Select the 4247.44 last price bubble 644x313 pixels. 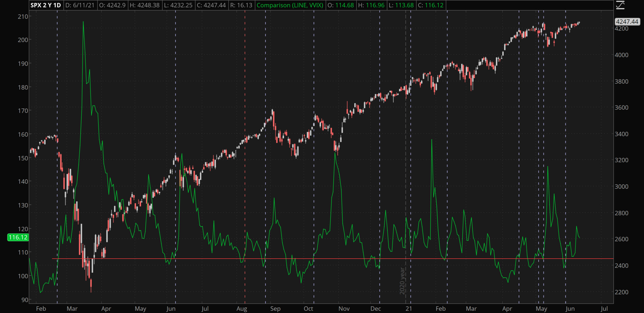(x=627, y=22)
